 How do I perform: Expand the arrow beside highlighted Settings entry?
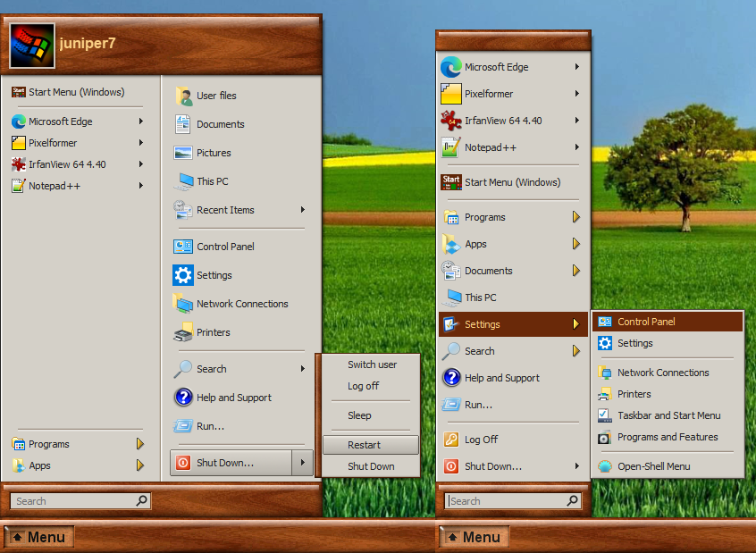576,324
